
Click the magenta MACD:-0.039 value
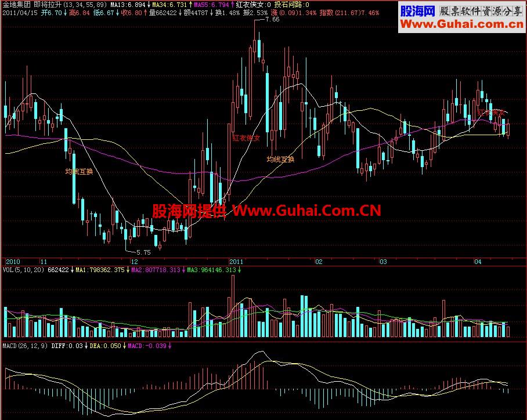click(x=147, y=346)
